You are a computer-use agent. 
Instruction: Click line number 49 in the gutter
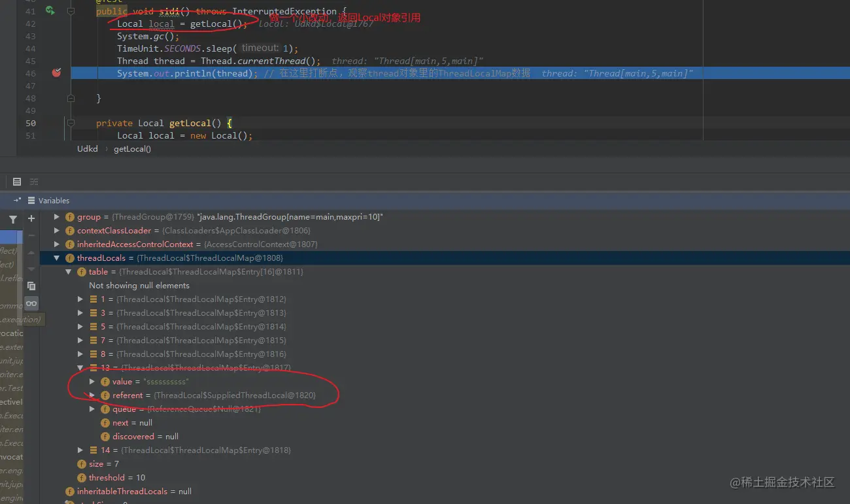pos(31,110)
